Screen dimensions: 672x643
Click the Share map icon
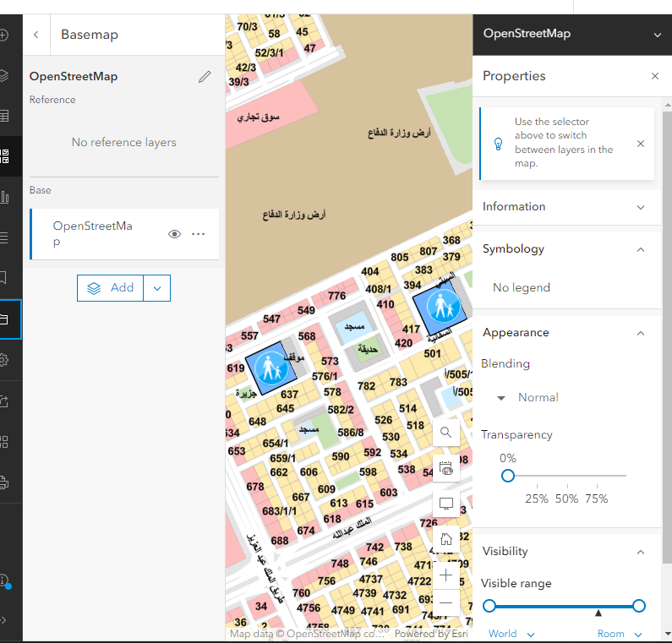(3, 401)
